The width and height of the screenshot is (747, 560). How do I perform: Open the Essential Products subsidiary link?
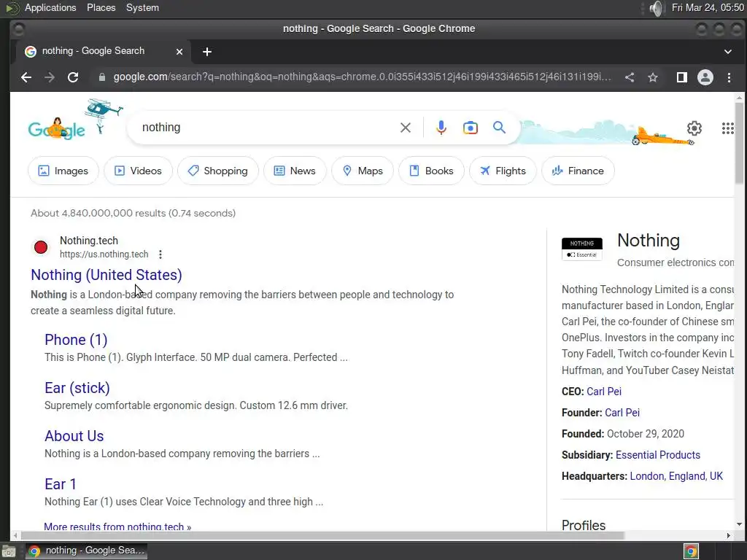(657, 455)
